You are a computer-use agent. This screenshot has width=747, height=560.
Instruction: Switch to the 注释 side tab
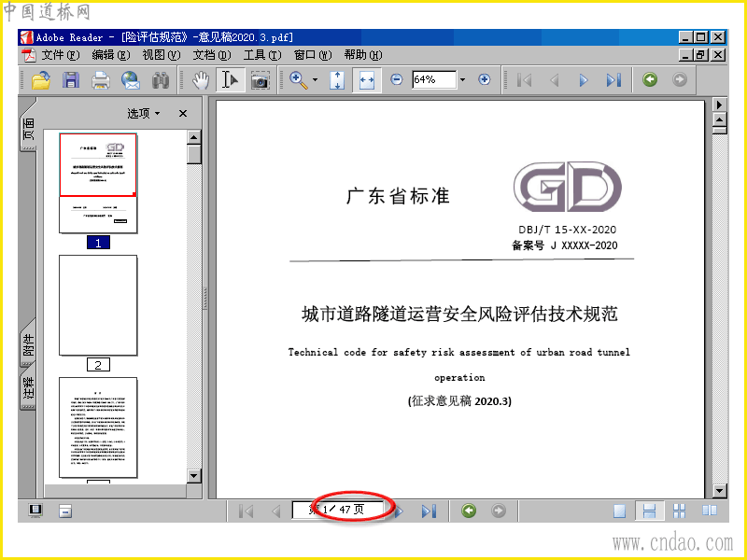(x=29, y=388)
